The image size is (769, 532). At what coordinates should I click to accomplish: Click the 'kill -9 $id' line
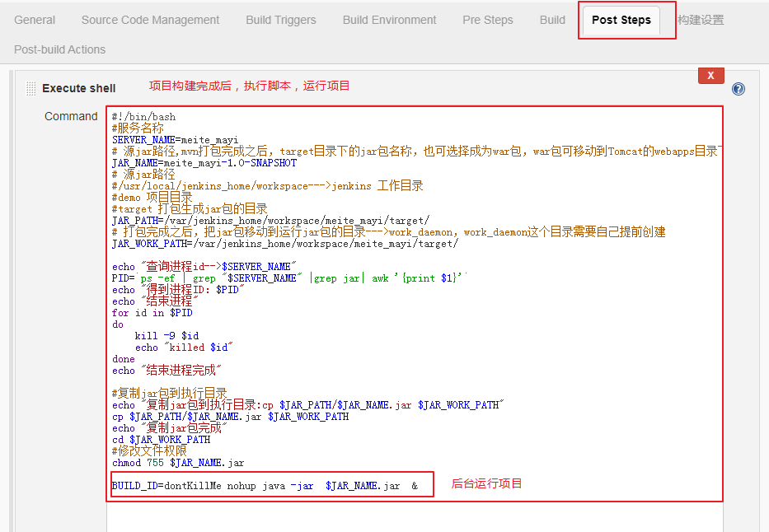click(x=166, y=335)
